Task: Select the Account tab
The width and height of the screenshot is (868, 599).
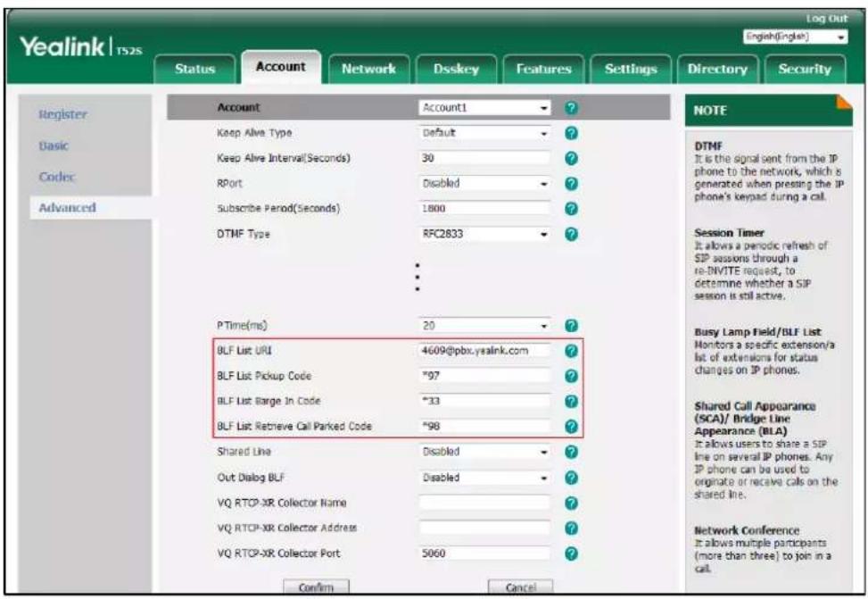Action: click(281, 67)
